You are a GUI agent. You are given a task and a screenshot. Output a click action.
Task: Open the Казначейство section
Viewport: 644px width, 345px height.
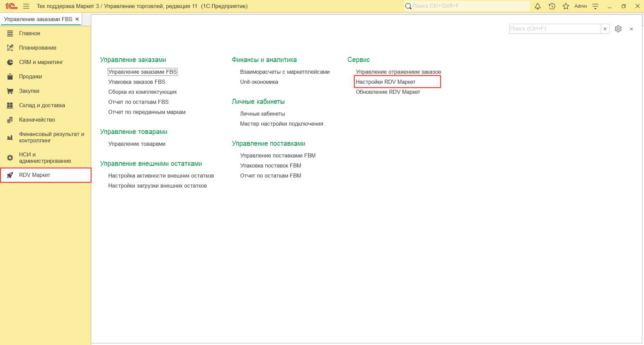click(37, 120)
